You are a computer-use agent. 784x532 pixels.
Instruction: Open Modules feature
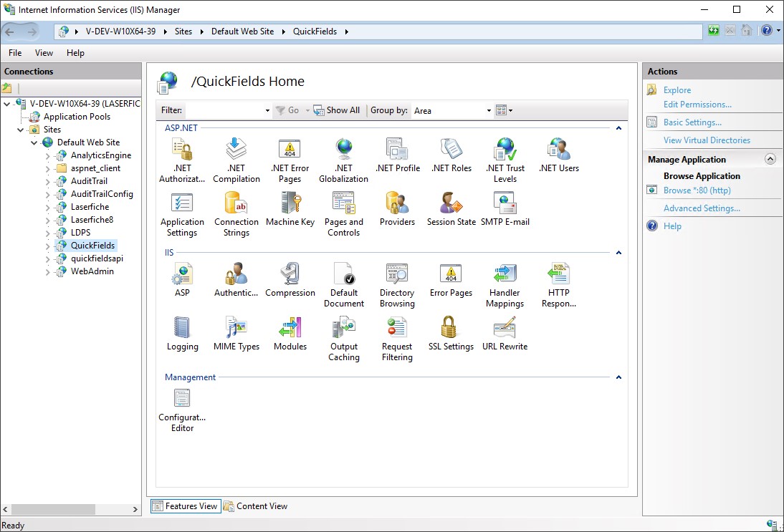pos(290,334)
